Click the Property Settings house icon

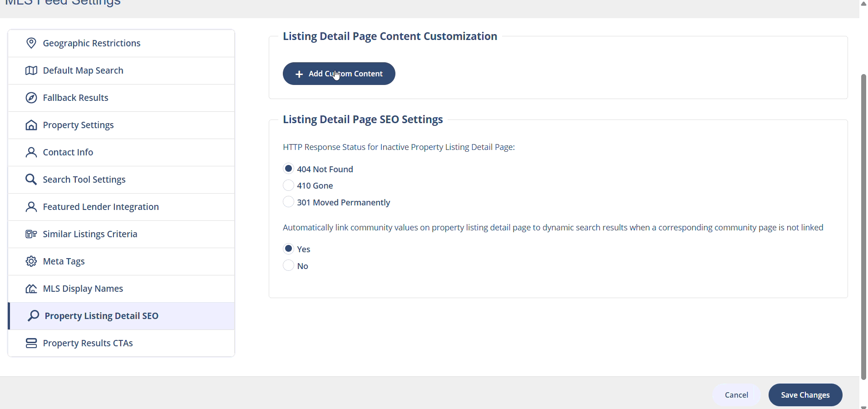point(31,125)
